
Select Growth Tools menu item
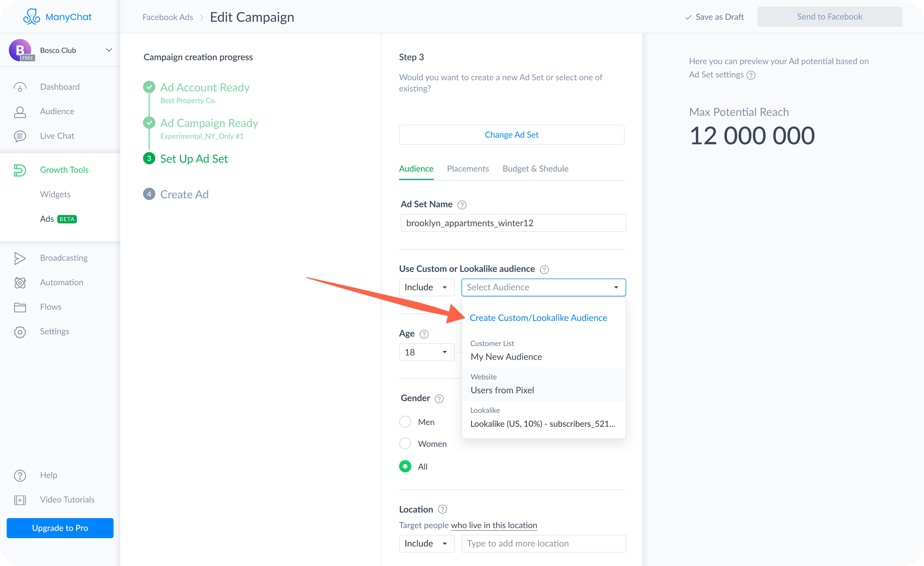pos(64,170)
